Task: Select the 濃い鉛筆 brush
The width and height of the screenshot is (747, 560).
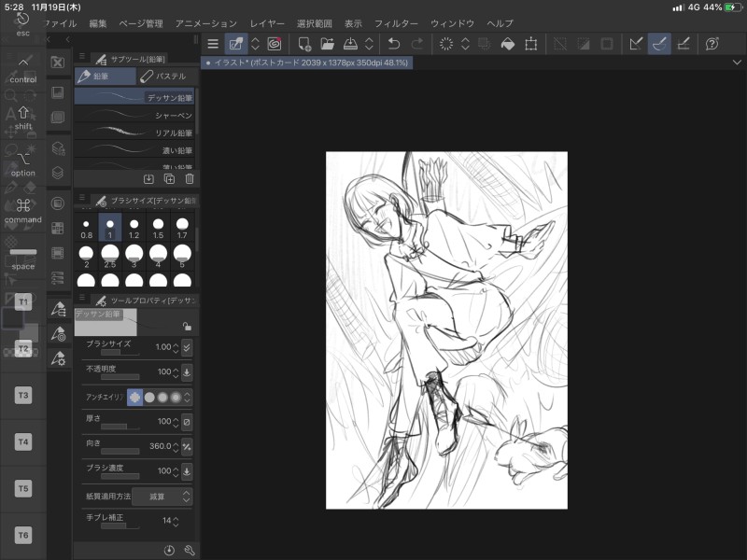Action: [x=134, y=150]
